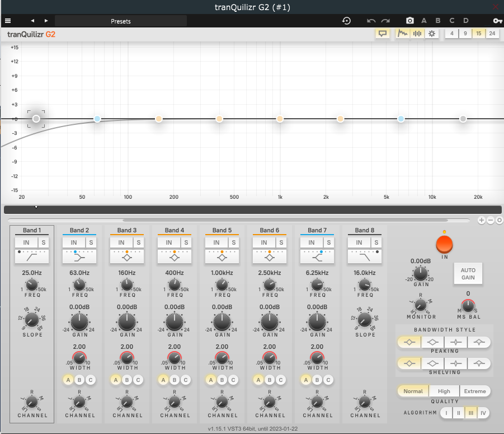Select shape A for Band 2

click(68, 380)
